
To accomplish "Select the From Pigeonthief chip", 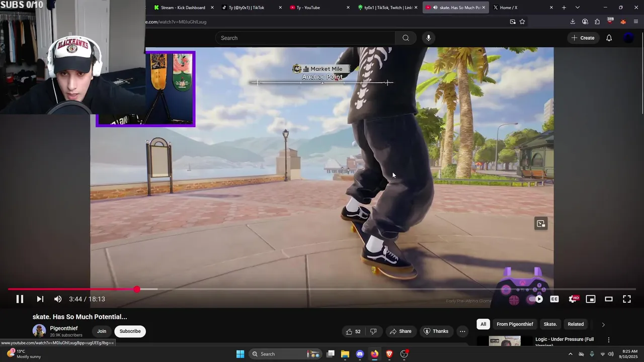I will 515,324.
